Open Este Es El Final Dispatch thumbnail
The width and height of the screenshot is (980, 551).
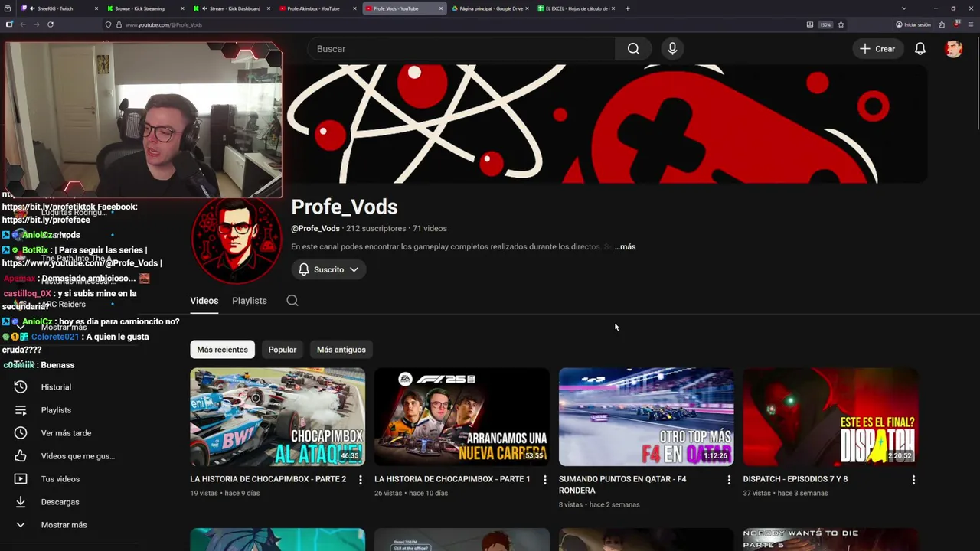830,417
